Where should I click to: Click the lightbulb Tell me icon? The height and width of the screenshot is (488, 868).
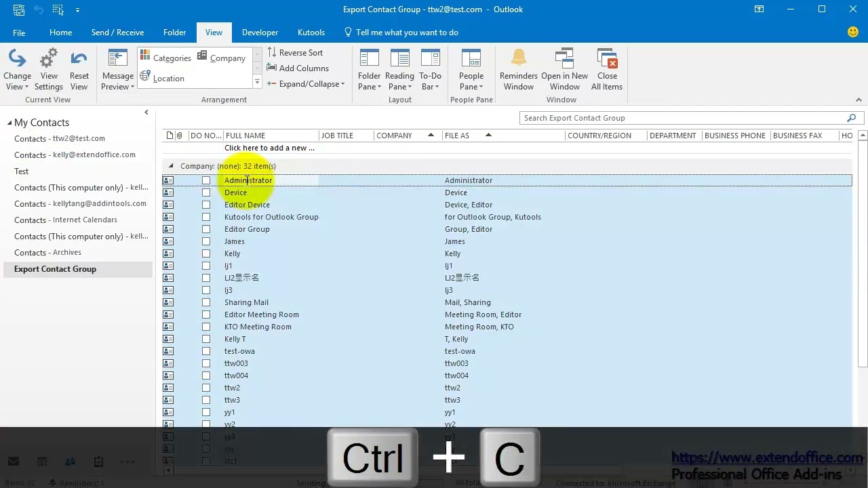click(x=348, y=32)
